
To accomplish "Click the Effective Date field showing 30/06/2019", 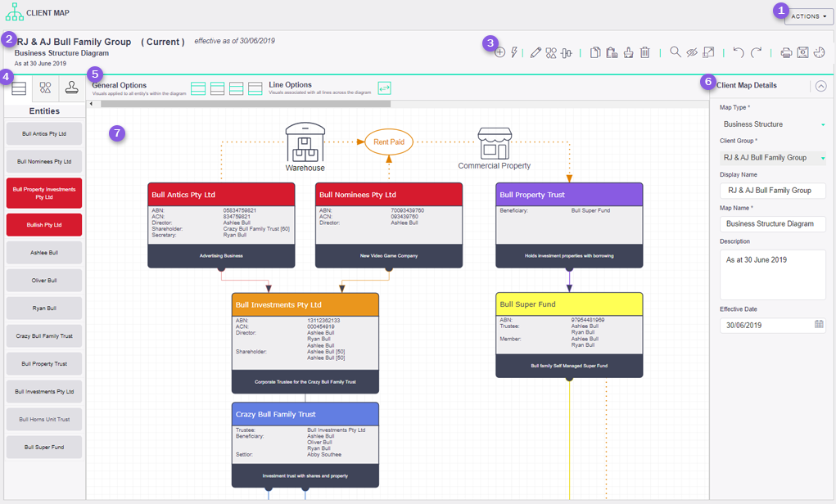I will (773, 325).
